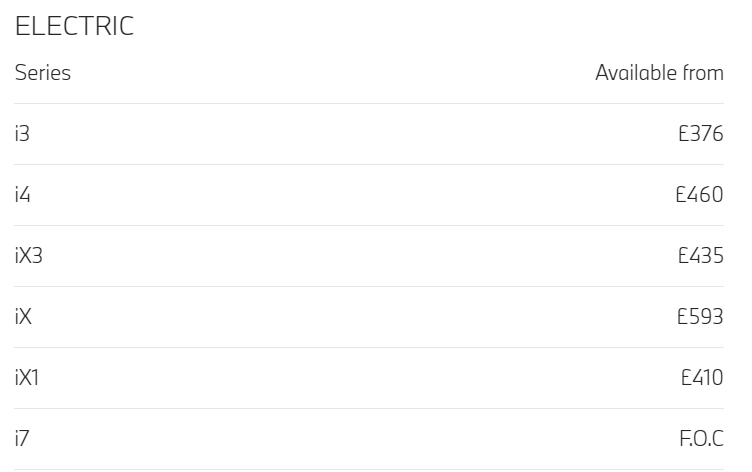Open the iX3 series row
The image size is (752, 472).
(x=369, y=256)
